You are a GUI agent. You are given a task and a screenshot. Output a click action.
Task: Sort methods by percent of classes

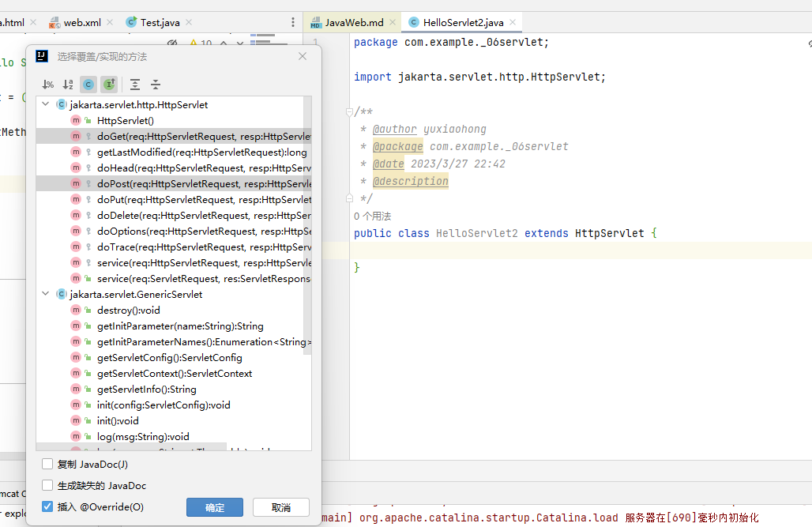[x=47, y=85]
